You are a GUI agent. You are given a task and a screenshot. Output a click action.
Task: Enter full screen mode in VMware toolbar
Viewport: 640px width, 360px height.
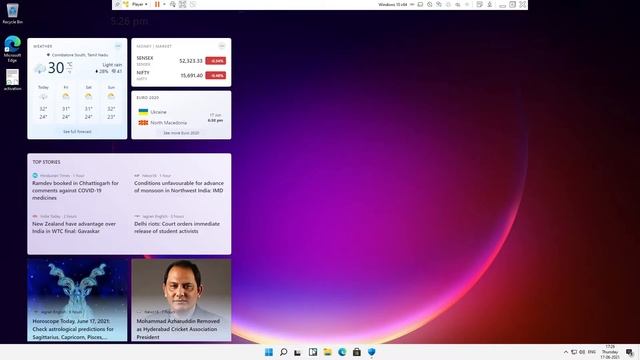(x=182, y=4)
